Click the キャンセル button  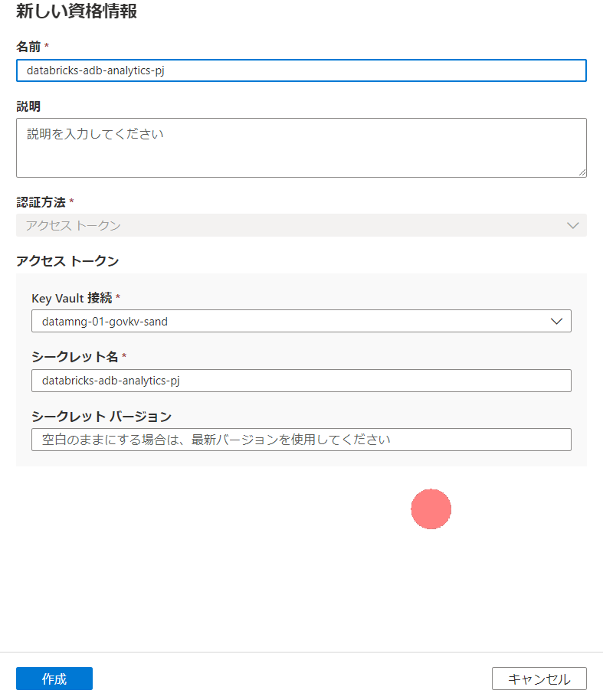539,679
